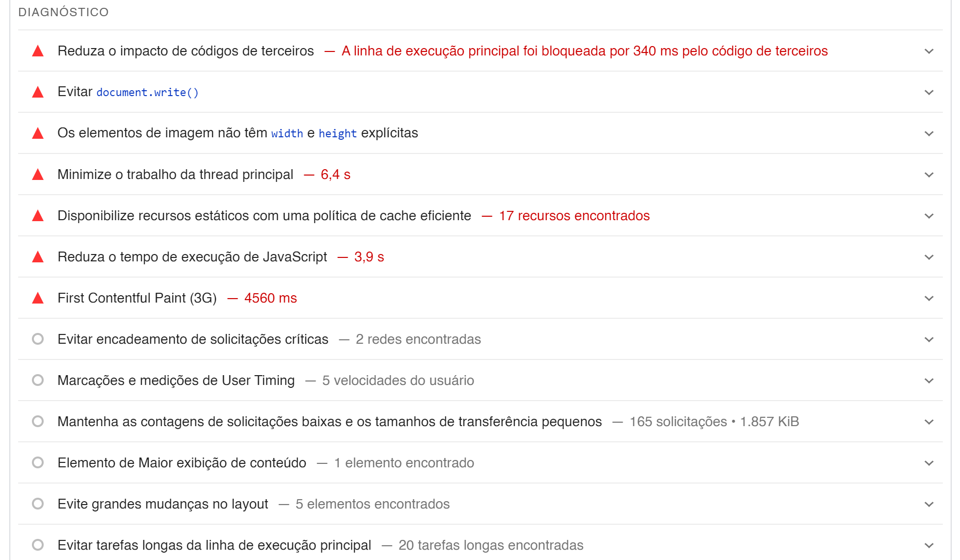
Task: Click warning icon for 'Evitar document.write()'
Action: tap(38, 91)
